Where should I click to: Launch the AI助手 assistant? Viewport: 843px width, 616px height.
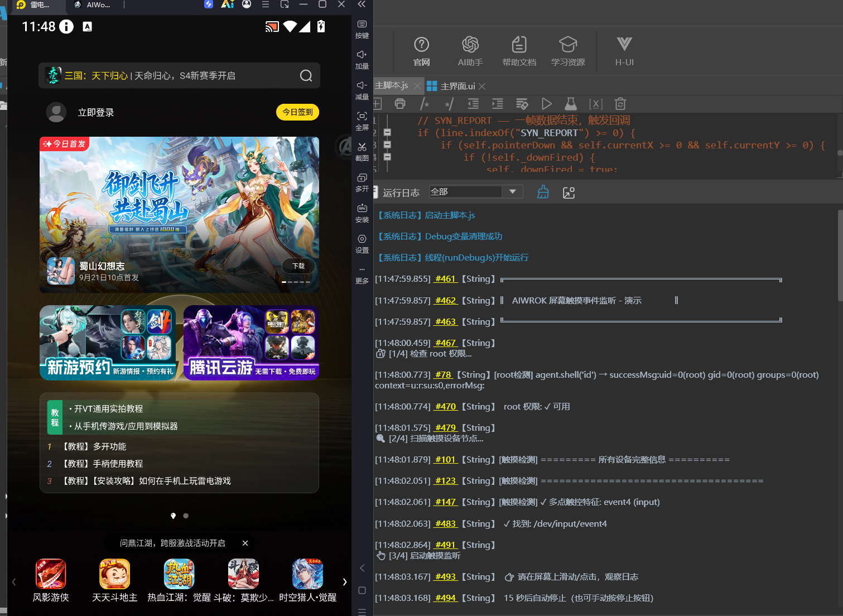[470, 51]
